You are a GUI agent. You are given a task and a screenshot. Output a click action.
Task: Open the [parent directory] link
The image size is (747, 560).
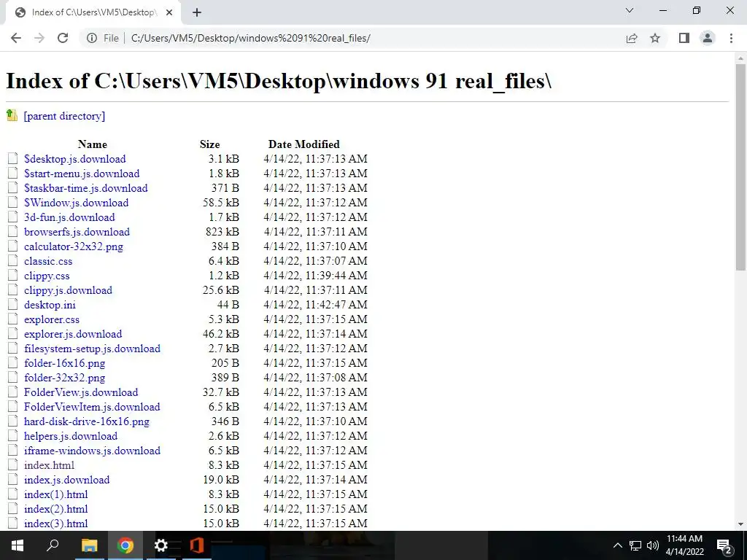point(64,116)
